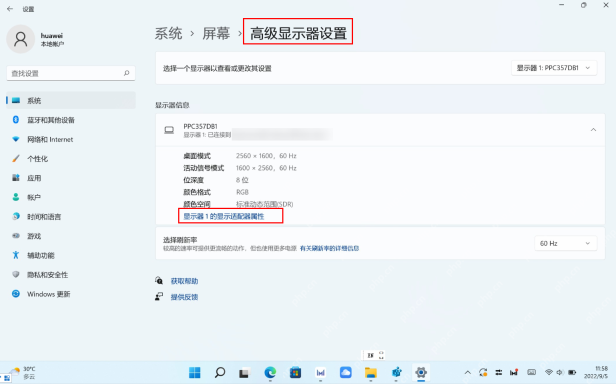Screen dimensions: 616x384
Task: Go back to 屏幕 breadcrumb
Action: 216,33
